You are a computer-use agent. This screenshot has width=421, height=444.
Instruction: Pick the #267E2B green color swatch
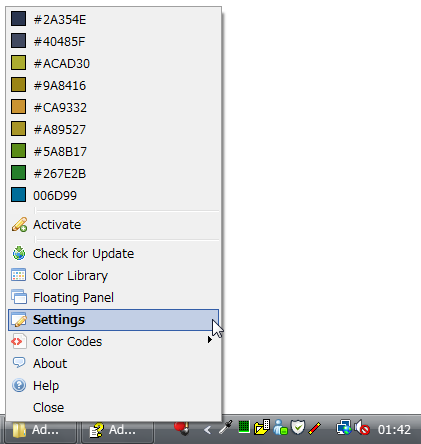point(18,173)
